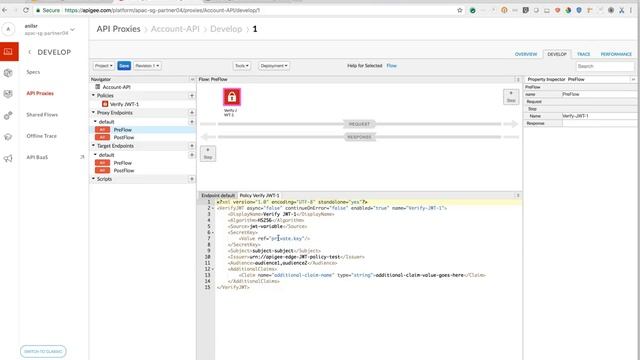Select the Policy Verify JWT-1 editor tab
The width and height of the screenshot is (640, 360).
point(260,196)
